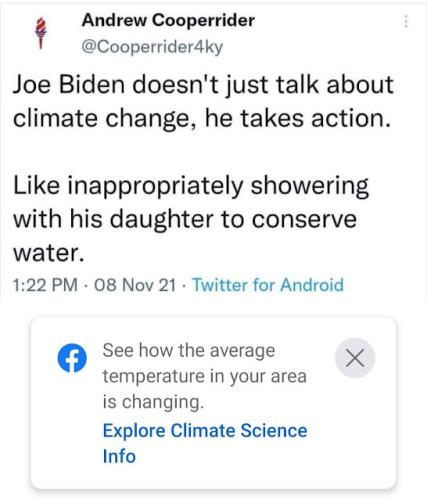Image resolution: width=427 pixels, height=500 pixels.
Task: Select the Andrew Cooperrider display name
Action: coord(168,20)
